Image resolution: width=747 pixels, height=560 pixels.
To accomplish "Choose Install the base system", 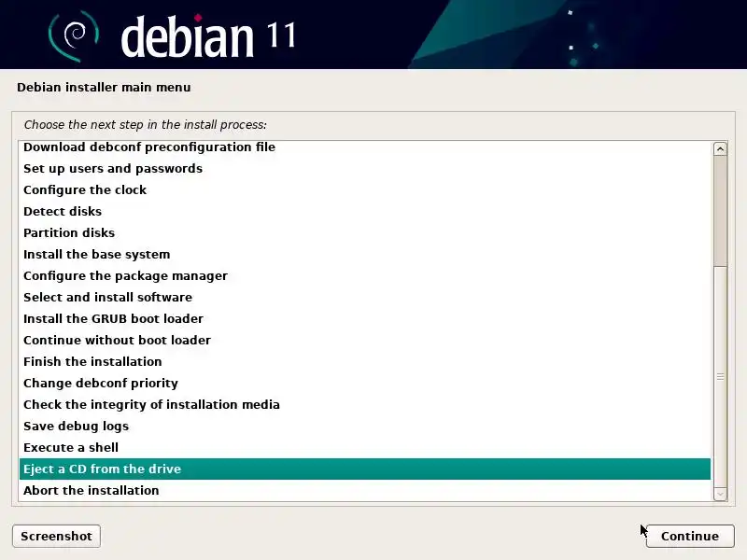I will (365, 254).
